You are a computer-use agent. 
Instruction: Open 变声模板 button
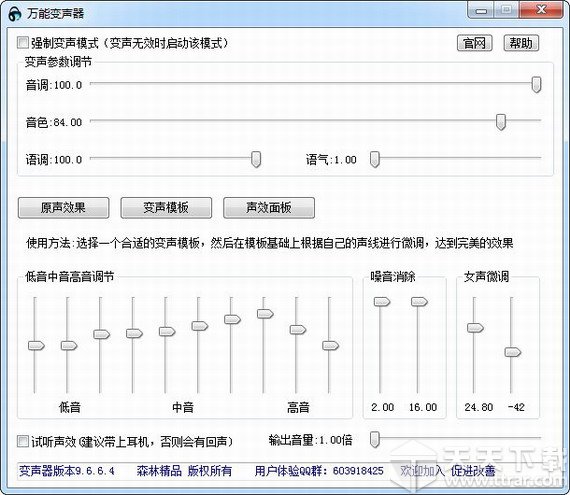[x=166, y=208]
